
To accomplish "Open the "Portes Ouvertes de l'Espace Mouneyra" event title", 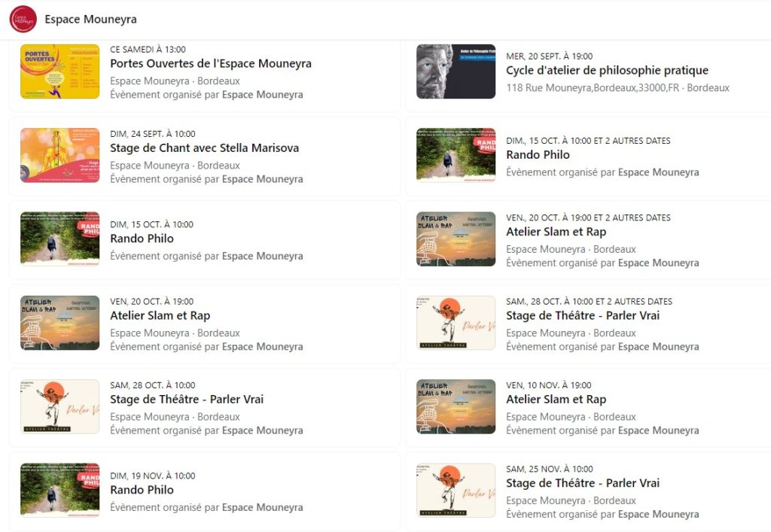I will (211, 63).
